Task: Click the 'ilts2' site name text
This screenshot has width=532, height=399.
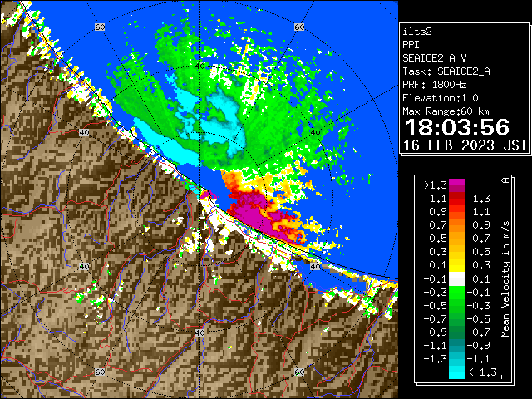Action: 417,32
